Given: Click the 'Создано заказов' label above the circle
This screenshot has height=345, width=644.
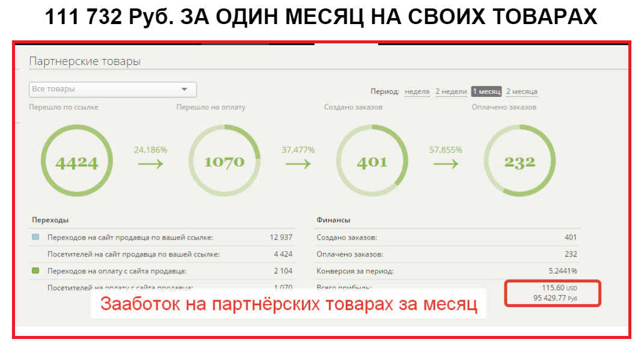Looking at the screenshot, I should pos(353,107).
